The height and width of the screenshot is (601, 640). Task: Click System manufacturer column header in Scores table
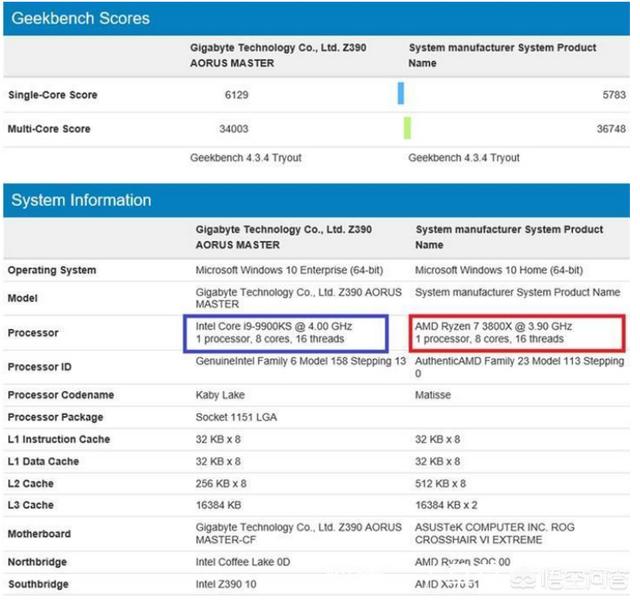(x=502, y=55)
